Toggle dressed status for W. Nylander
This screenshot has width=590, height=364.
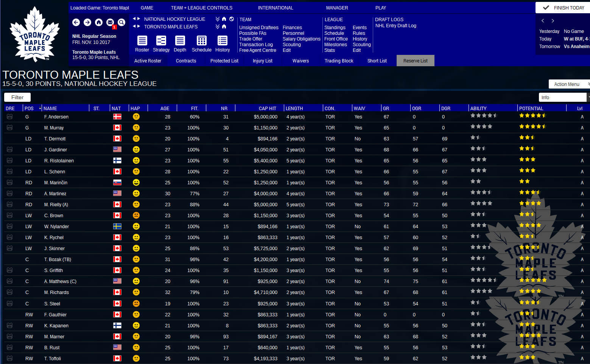point(10,226)
